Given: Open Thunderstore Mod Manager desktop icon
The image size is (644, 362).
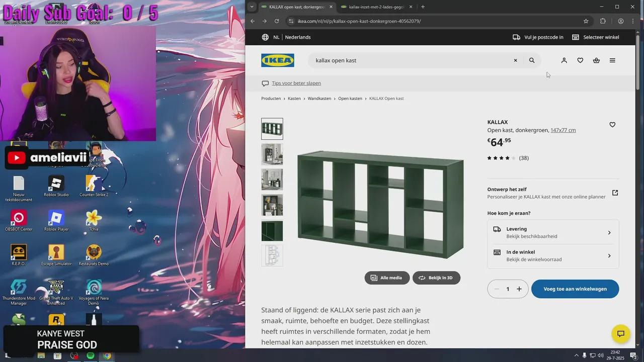Looking at the screenshot, I should click(19, 293).
